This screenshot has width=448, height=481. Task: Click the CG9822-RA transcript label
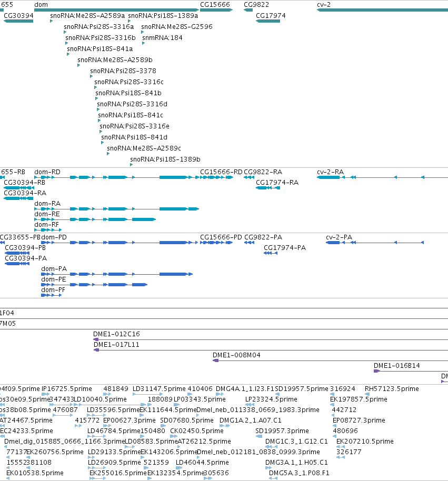click(263, 172)
